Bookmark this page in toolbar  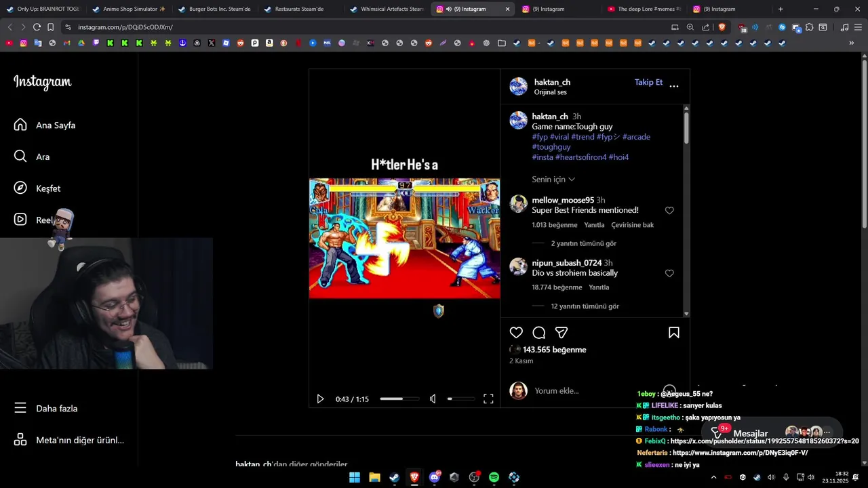50,27
